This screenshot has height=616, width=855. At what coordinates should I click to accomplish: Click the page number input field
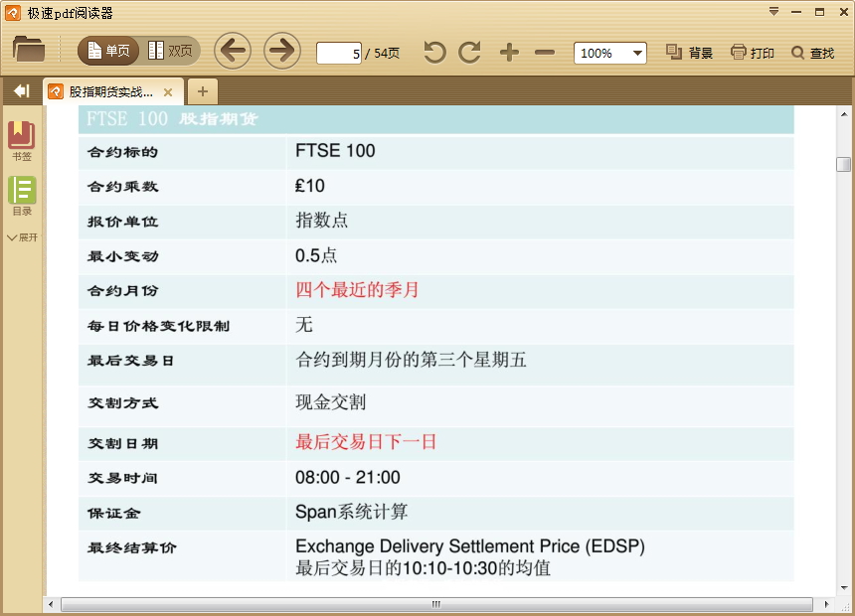[x=339, y=54]
